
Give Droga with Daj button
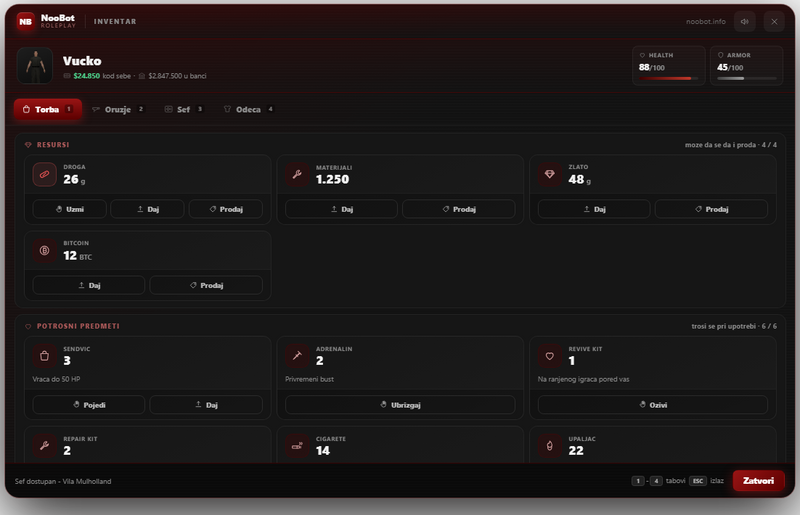pyautogui.click(x=147, y=209)
